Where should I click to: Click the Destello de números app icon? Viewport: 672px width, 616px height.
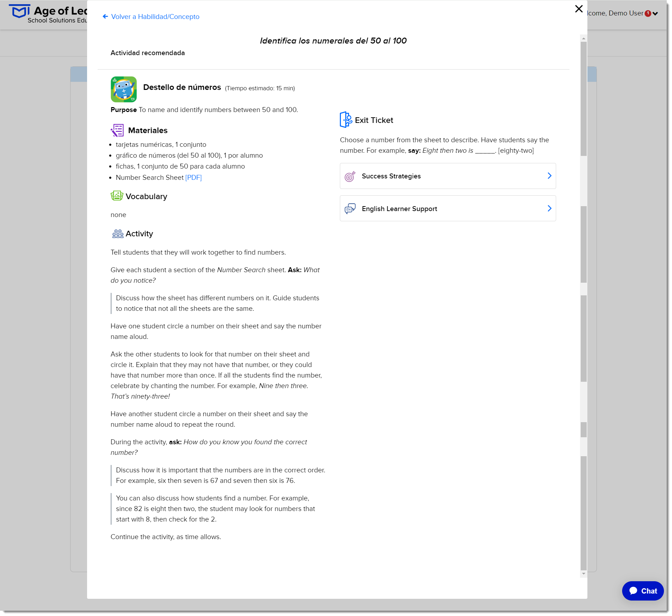(124, 89)
